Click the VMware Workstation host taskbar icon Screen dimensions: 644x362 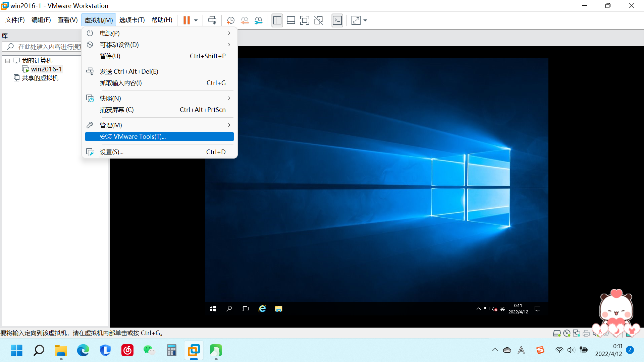194,351
